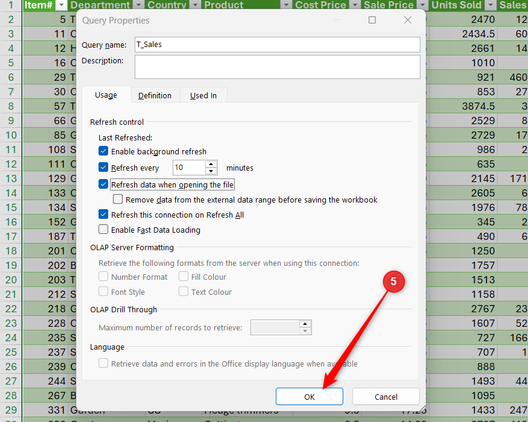This screenshot has width=528, height=422.
Task: Select row 13 header in the spreadsheet
Action: tap(11, 178)
